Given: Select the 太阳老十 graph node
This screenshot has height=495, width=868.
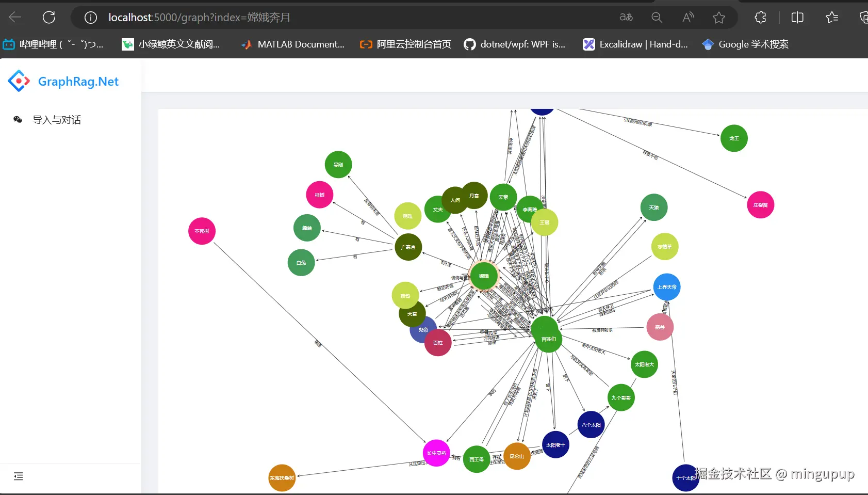Looking at the screenshot, I should [555, 444].
